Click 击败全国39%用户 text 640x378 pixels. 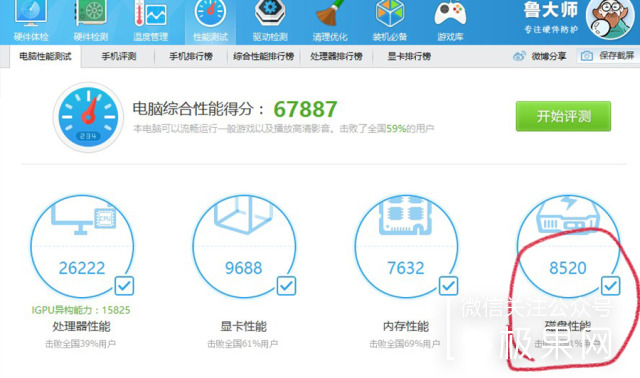(x=80, y=344)
